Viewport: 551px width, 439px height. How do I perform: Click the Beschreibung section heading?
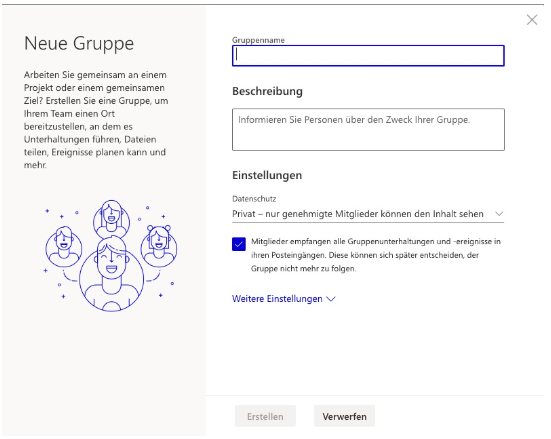pos(267,91)
